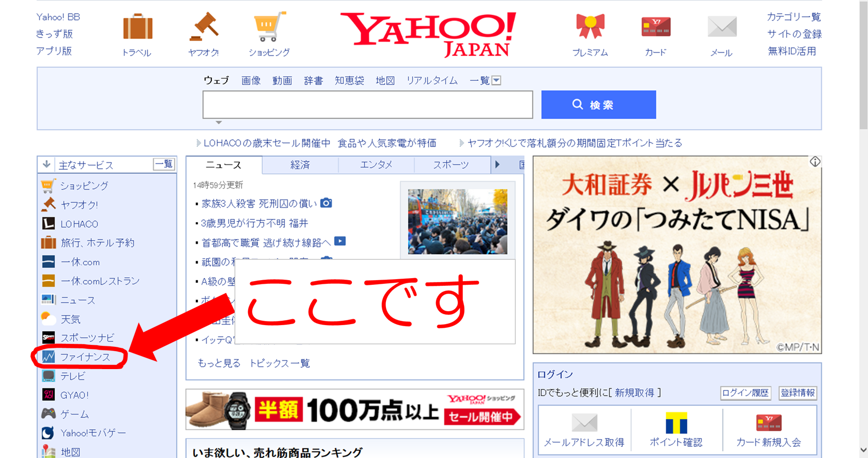Click the ファイナンス chart icon in sidebar
Screen dimensions: 868x458
[x=48, y=357]
